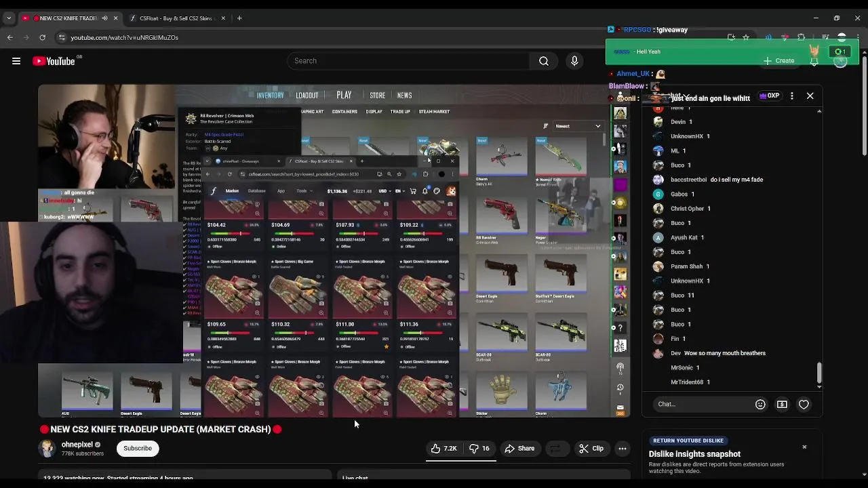
Task: Open a new browser tab with plus
Action: click(x=239, y=18)
